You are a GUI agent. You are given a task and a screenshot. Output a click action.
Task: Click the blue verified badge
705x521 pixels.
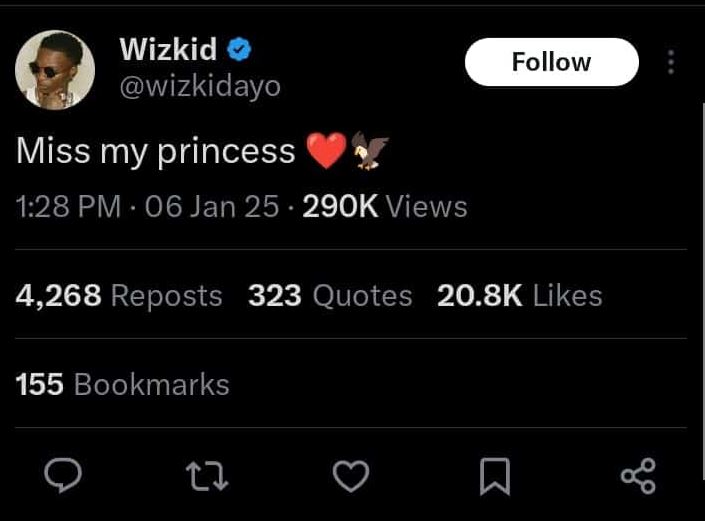(239, 48)
